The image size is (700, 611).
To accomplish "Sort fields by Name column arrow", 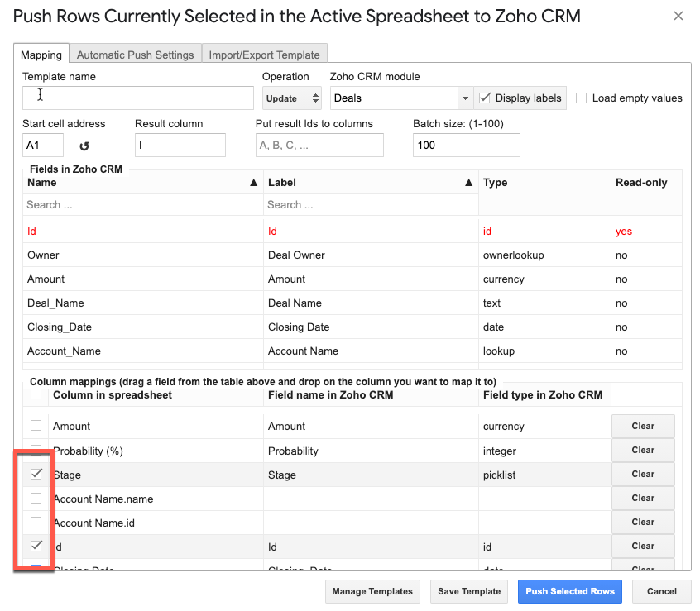I will point(253,183).
